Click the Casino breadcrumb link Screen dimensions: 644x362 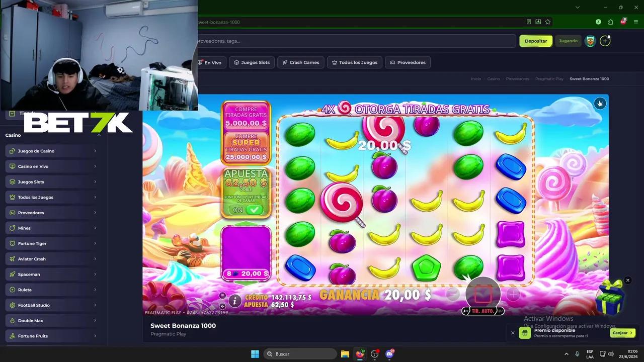tap(493, 79)
